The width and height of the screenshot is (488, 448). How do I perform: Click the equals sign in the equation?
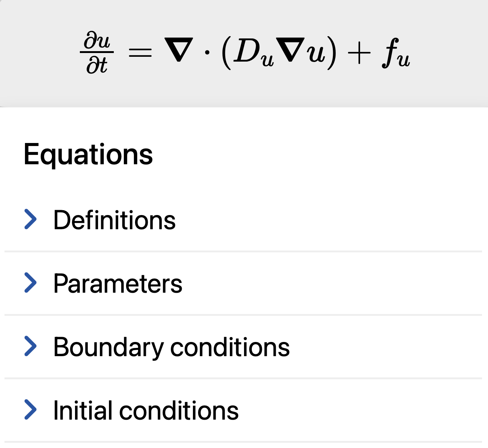[x=140, y=52]
